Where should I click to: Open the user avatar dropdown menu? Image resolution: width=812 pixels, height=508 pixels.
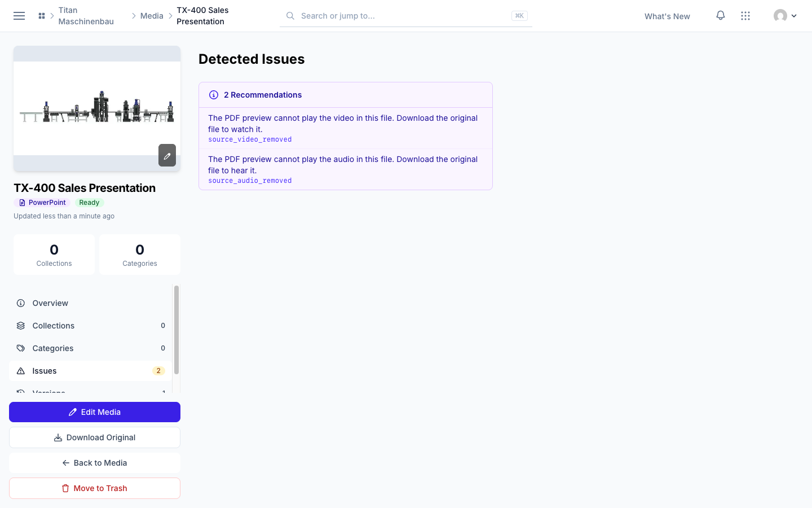785,16
